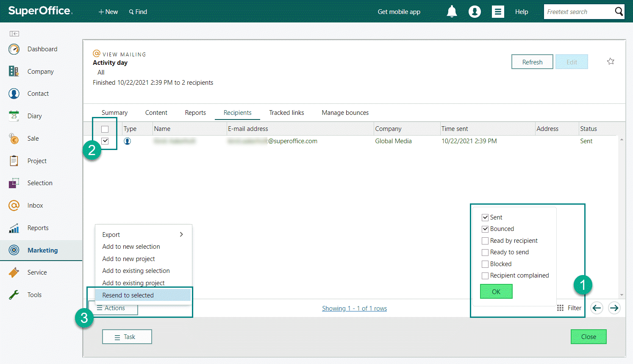Expand the Export submenu
The width and height of the screenshot is (633, 364).
coord(143,234)
